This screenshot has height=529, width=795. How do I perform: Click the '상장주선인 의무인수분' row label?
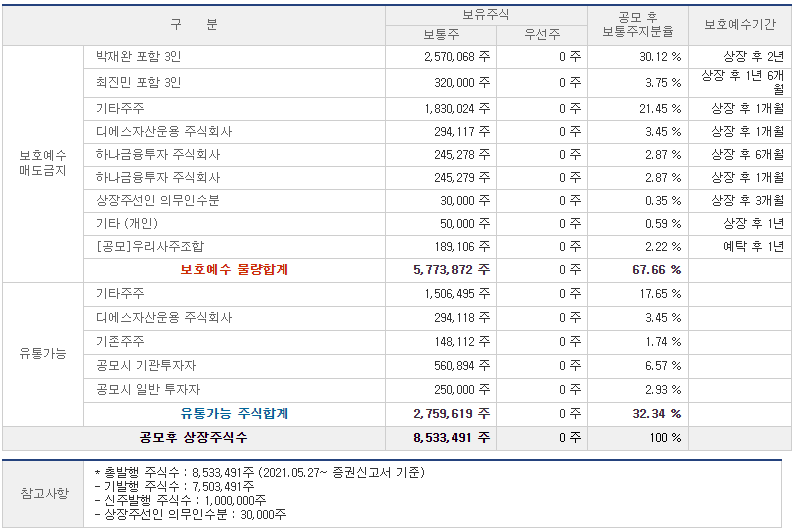click(158, 201)
